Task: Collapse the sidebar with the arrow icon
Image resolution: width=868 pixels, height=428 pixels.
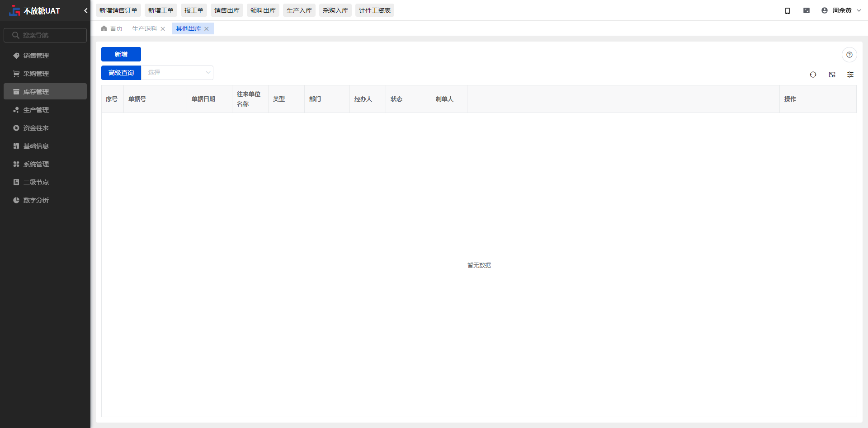Action: 85,10
